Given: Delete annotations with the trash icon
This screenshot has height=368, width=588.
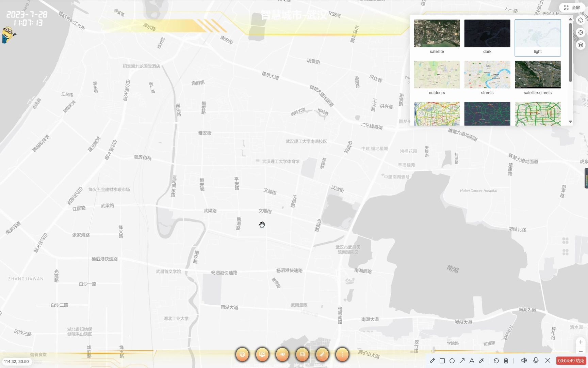Looking at the screenshot, I should pyautogui.click(x=506, y=361).
